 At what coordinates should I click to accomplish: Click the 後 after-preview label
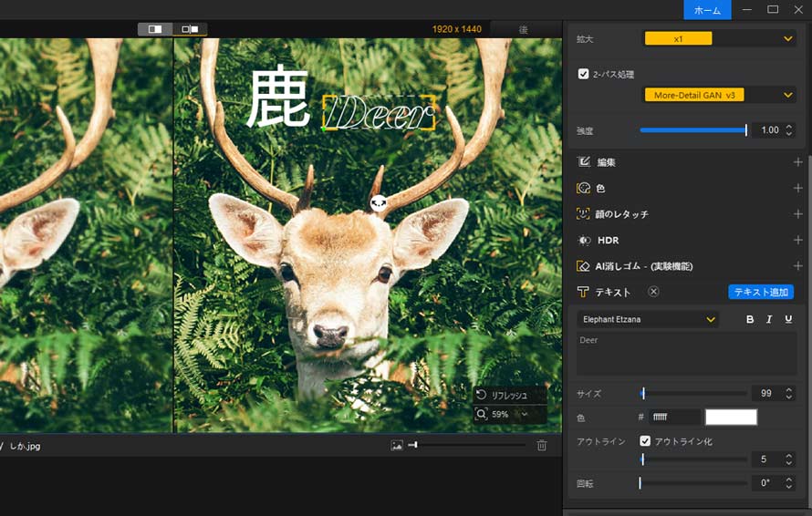tap(524, 29)
